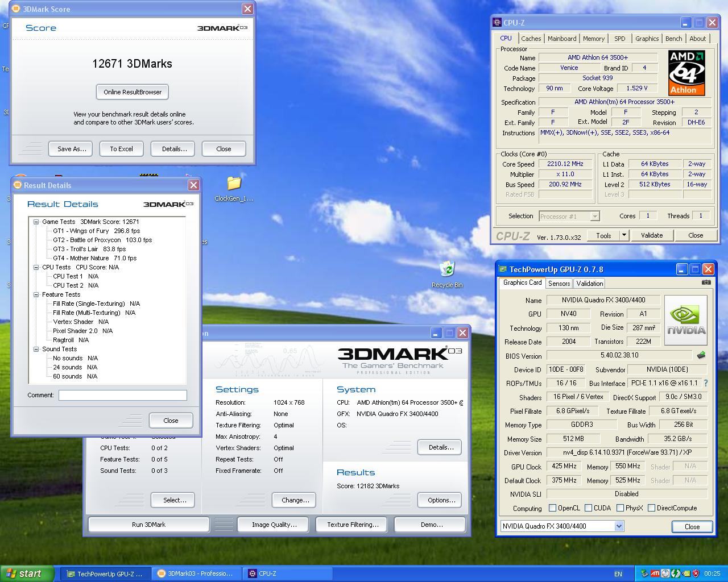Image resolution: width=728 pixels, height=582 pixels.
Task: Click the GPU-Z title bar icon
Action: 503,269
